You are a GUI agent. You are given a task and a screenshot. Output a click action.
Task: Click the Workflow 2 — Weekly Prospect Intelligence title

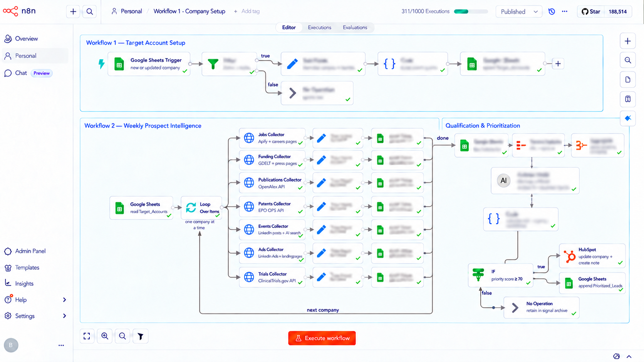pyautogui.click(x=143, y=126)
